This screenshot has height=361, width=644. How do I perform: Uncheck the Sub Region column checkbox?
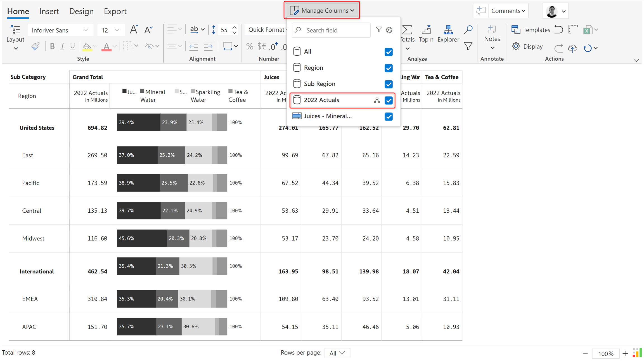click(388, 84)
